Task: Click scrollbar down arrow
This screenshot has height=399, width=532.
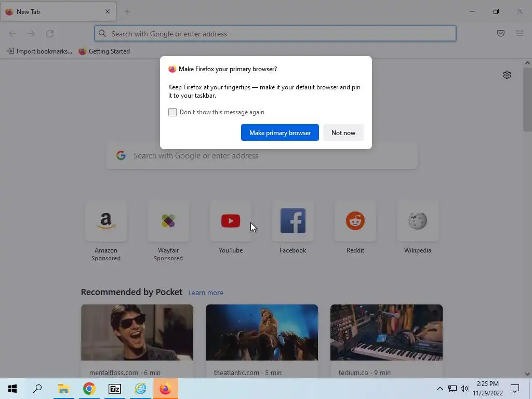Action: (527, 374)
